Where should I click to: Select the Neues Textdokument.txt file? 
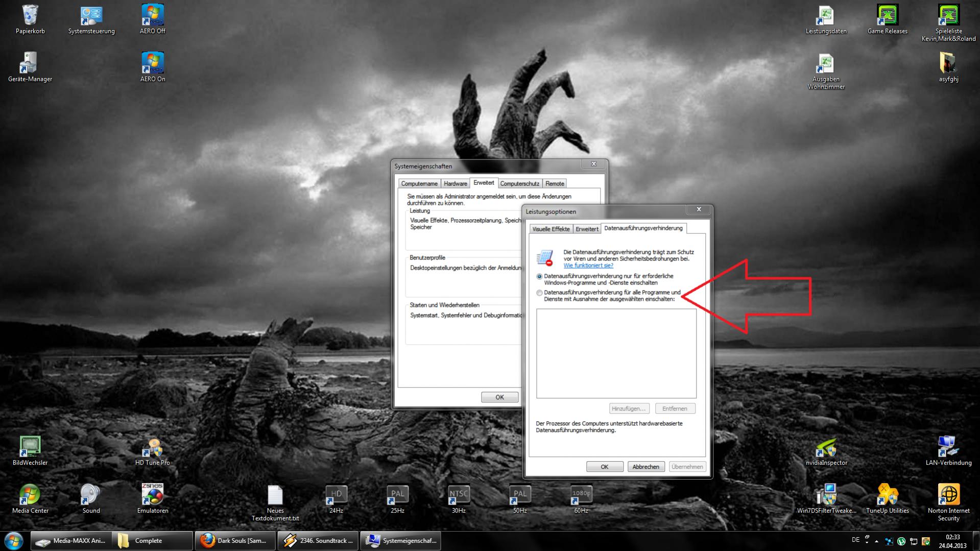click(275, 503)
